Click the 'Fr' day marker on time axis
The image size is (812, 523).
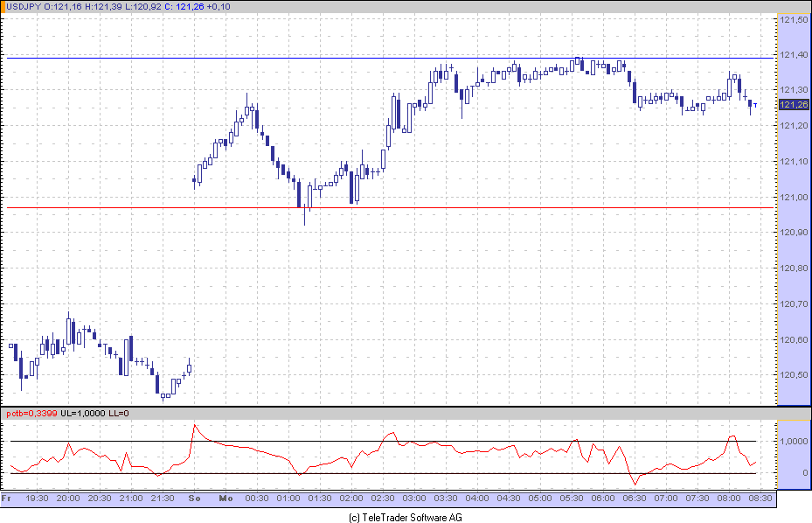pyautogui.click(x=6, y=499)
